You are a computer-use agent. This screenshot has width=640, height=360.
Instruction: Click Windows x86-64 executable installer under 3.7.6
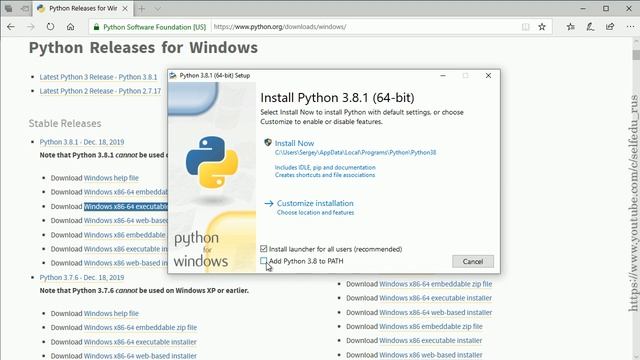pos(140,342)
